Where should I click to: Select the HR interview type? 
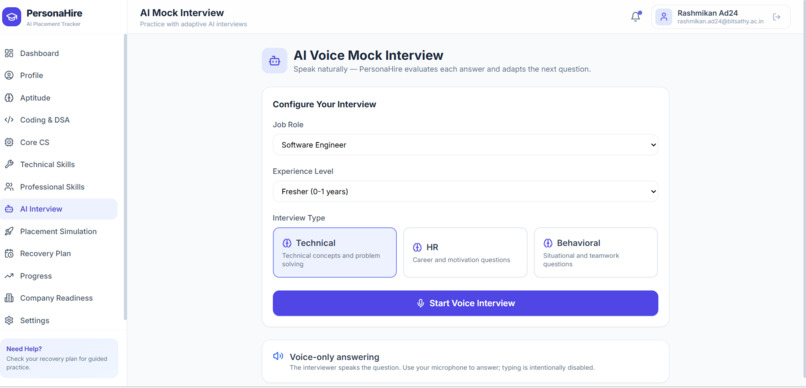pyautogui.click(x=465, y=252)
